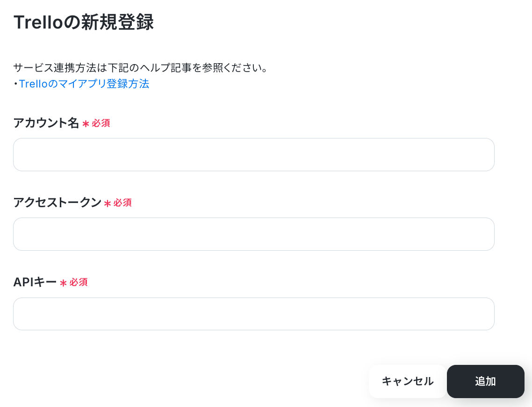Click the アカウント名 input field
Image resolution: width=532 pixels, height=407 pixels.
pyautogui.click(x=253, y=154)
